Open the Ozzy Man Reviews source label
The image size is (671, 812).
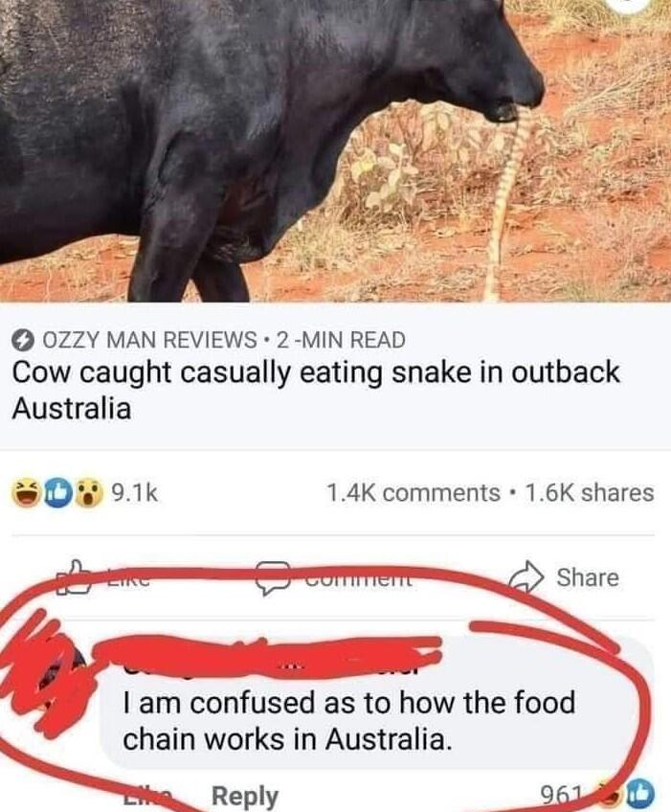pyautogui.click(x=148, y=340)
